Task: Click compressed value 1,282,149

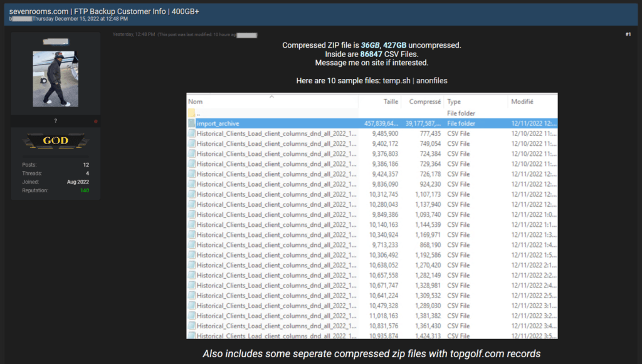Action: (x=428, y=275)
